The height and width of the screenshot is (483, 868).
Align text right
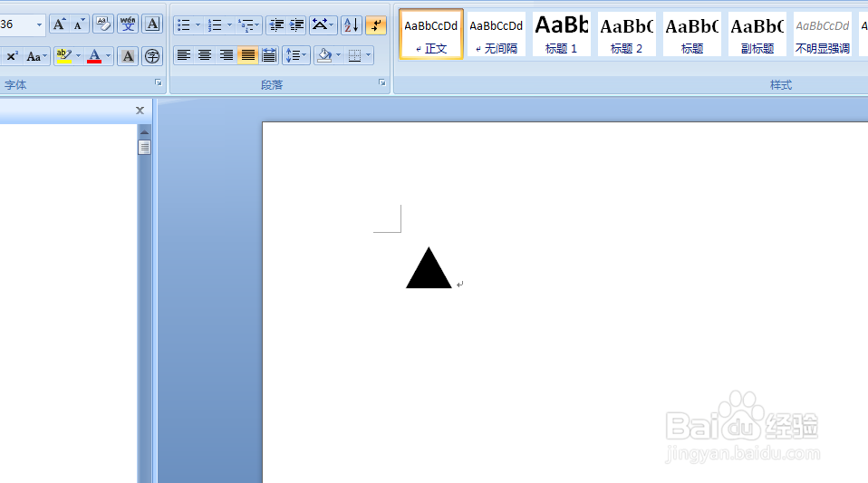[x=226, y=55]
